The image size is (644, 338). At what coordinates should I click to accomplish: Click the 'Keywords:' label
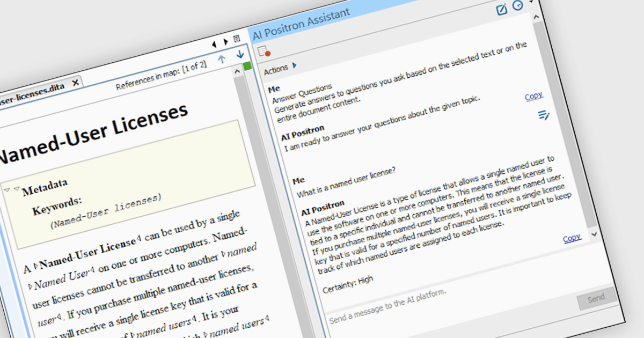[57, 204]
